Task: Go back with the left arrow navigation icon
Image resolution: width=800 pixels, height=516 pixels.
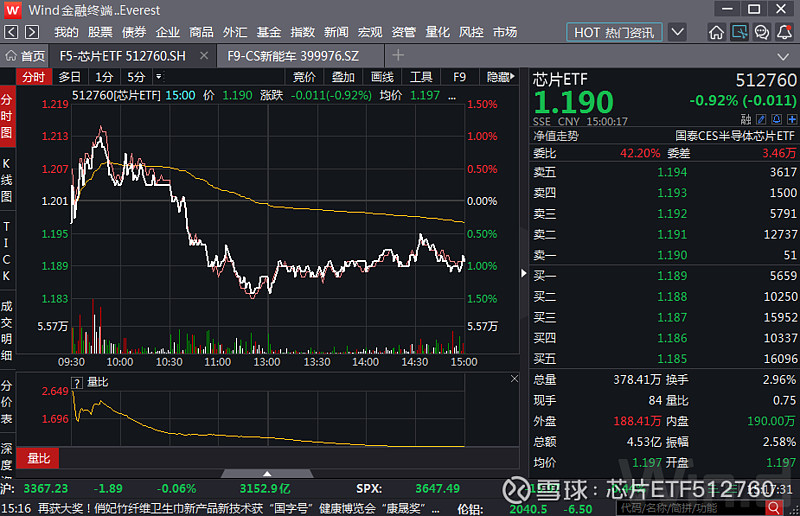Action: (x=11, y=32)
